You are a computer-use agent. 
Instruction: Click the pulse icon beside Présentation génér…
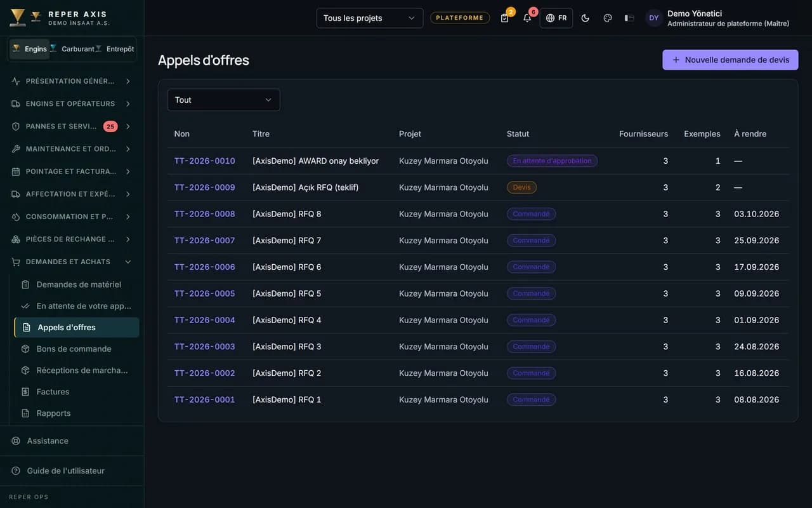point(16,81)
